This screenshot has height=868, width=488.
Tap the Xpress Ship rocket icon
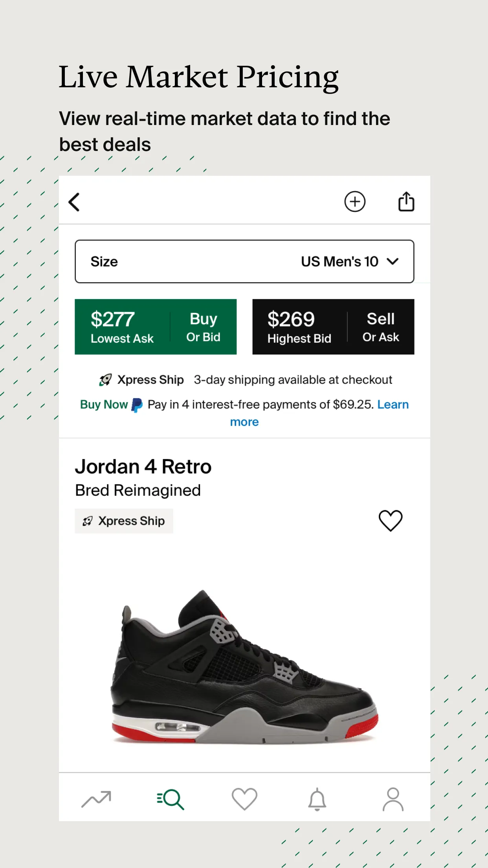click(105, 380)
